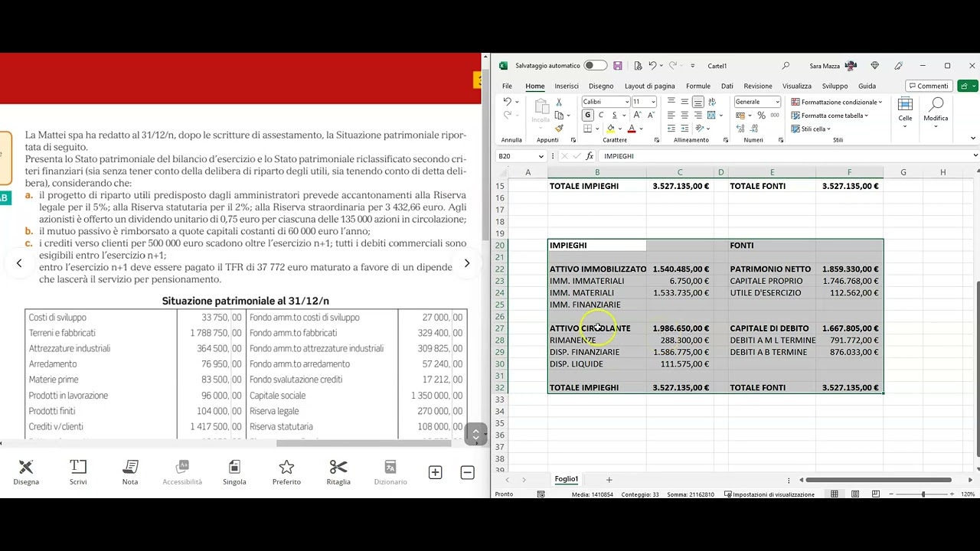Toggle Salvataggio automatico switch

(595, 66)
